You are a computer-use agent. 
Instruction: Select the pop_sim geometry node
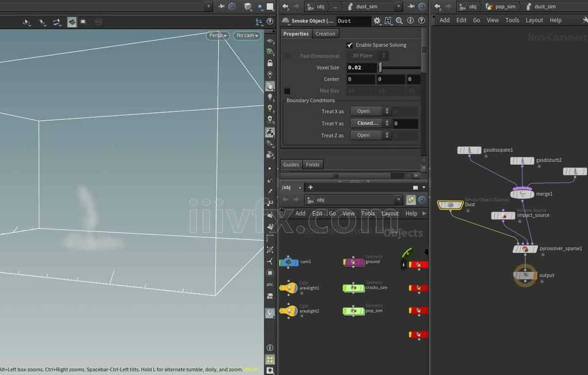[354, 311]
